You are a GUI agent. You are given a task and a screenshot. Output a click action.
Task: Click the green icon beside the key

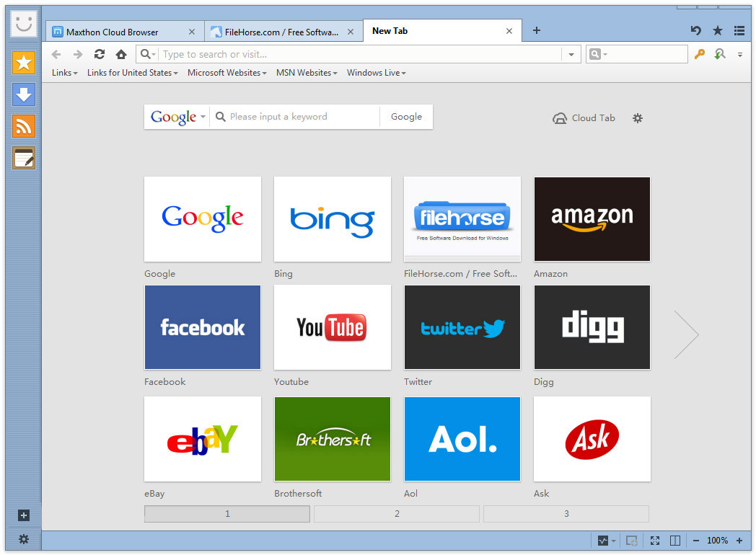point(720,55)
